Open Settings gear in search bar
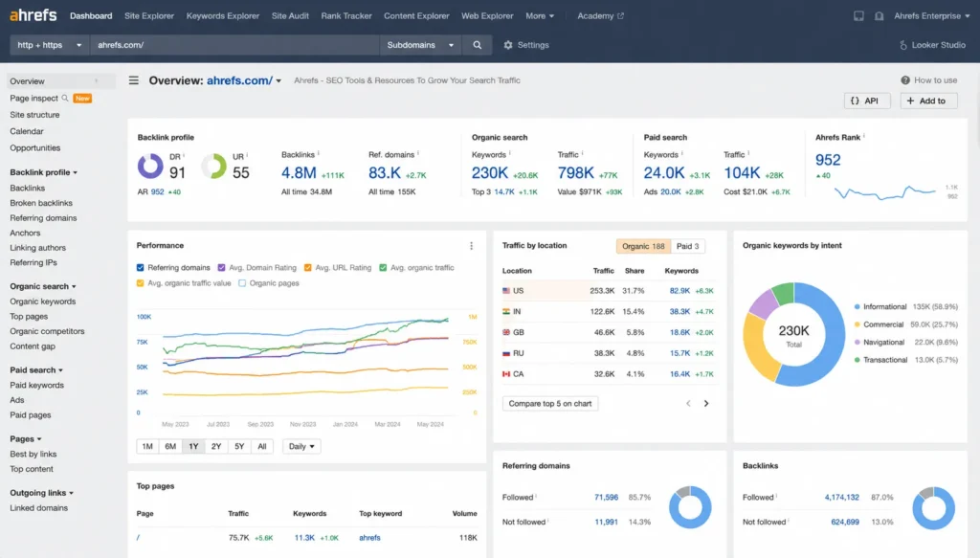The image size is (980, 558). 526,45
